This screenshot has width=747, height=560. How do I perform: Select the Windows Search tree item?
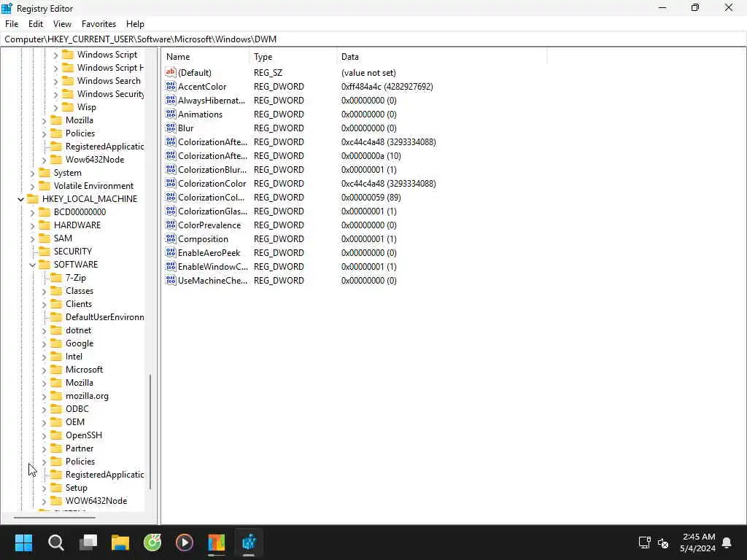tap(109, 81)
